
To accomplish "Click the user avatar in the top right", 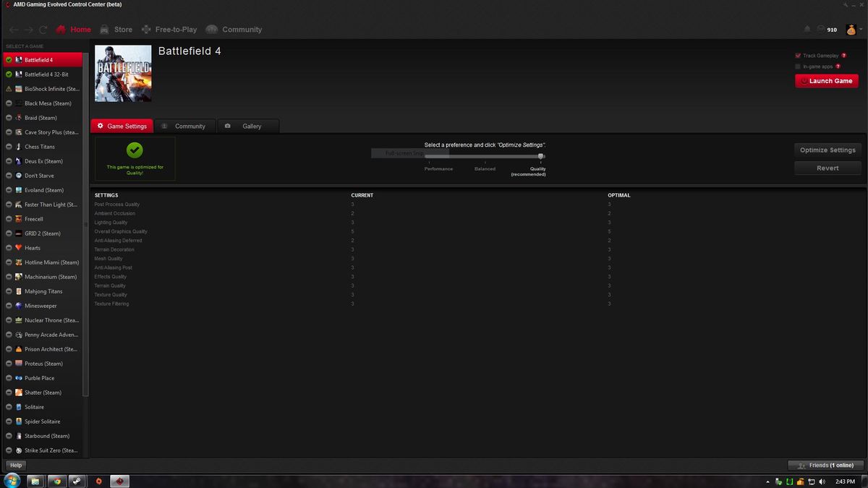I will click(x=850, y=30).
